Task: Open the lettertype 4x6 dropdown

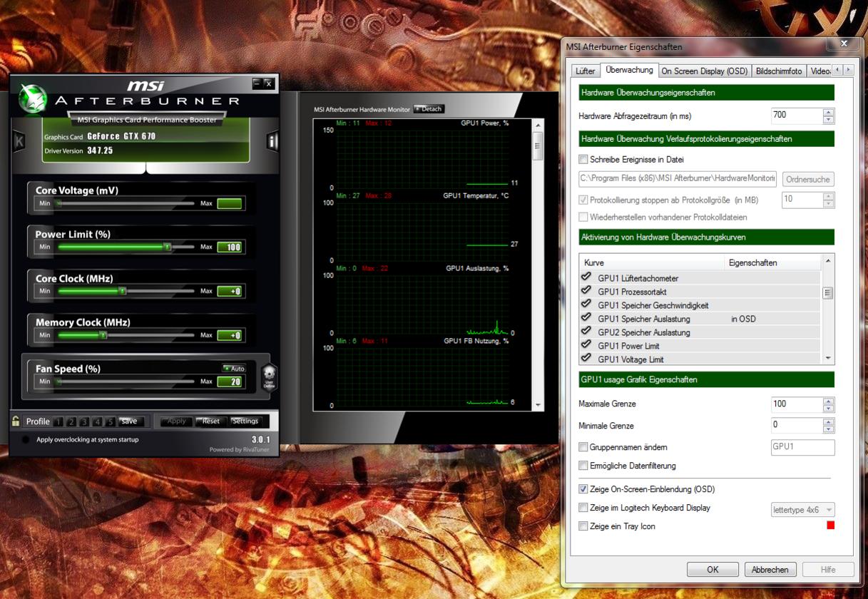Action: coord(803,510)
